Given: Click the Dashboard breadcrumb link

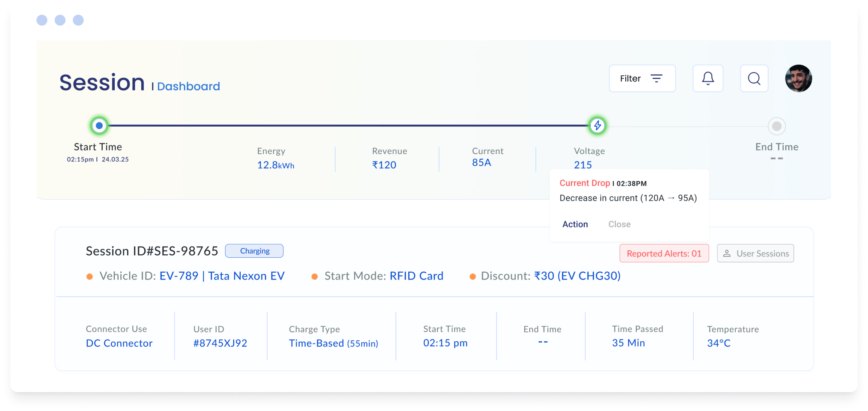Looking at the screenshot, I should 188,86.
